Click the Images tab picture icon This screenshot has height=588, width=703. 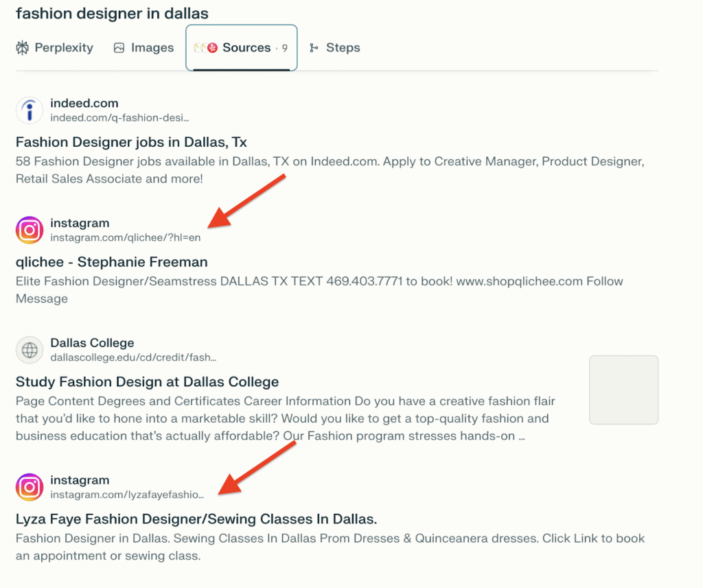pos(119,48)
